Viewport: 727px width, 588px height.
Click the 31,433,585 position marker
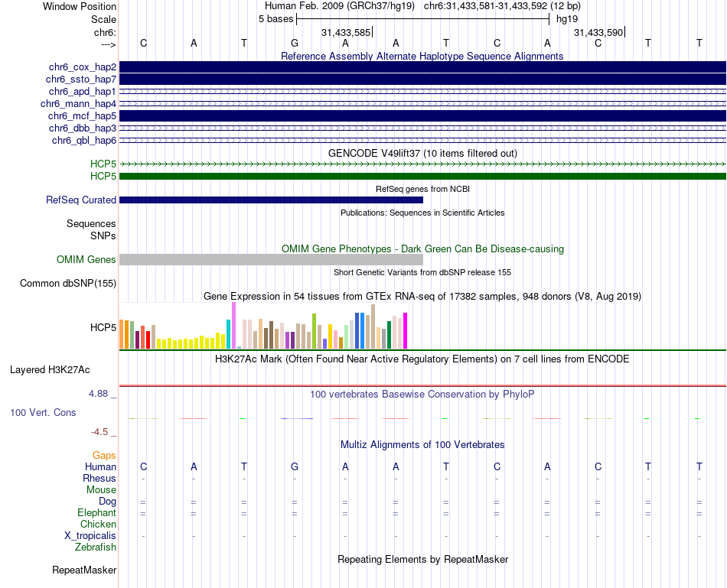tap(347, 32)
